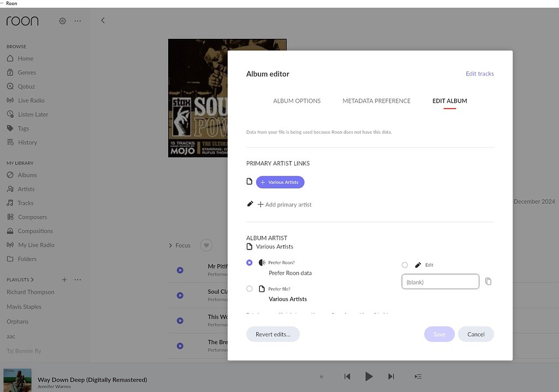The height and width of the screenshot is (392, 559).
Task: Click the (blank) text input field
Action: [440, 281]
